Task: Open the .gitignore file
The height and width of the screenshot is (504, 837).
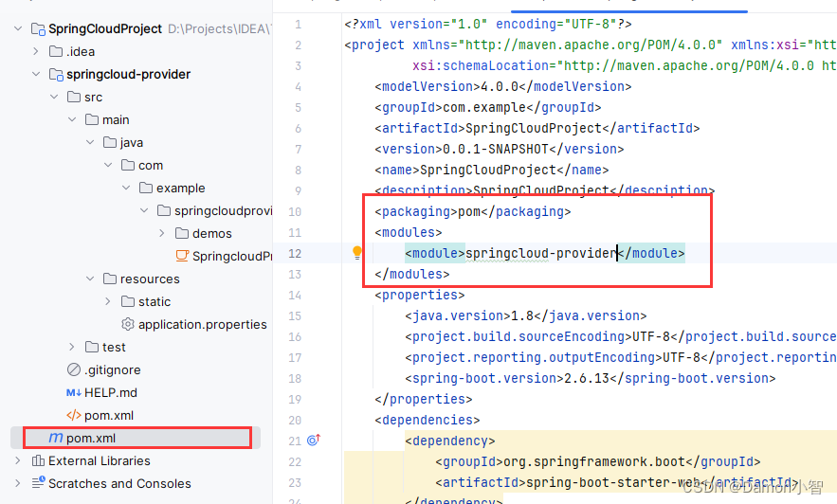Action: pos(112,369)
